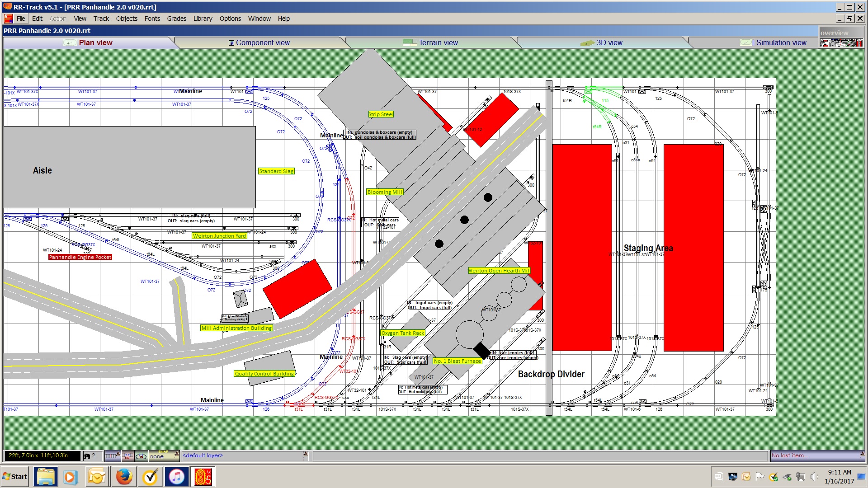The width and height of the screenshot is (868, 488).
Task: Expand the track grid dropdown arrow in status bar
Action: 119,453
